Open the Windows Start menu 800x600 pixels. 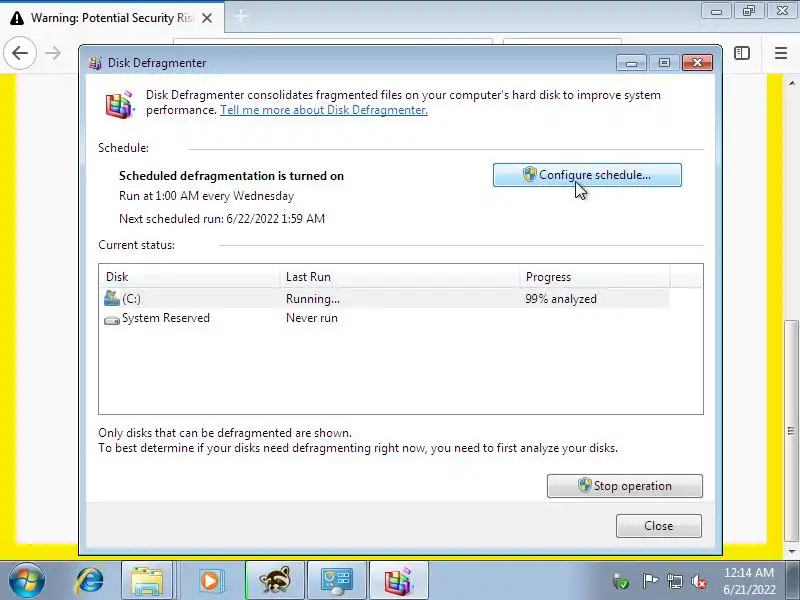(26, 581)
